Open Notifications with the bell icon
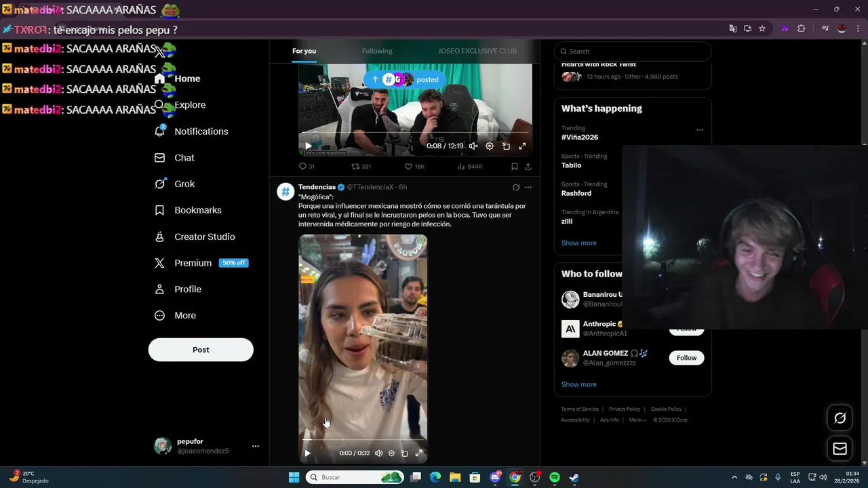The height and width of the screenshot is (488, 868). (x=192, y=131)
